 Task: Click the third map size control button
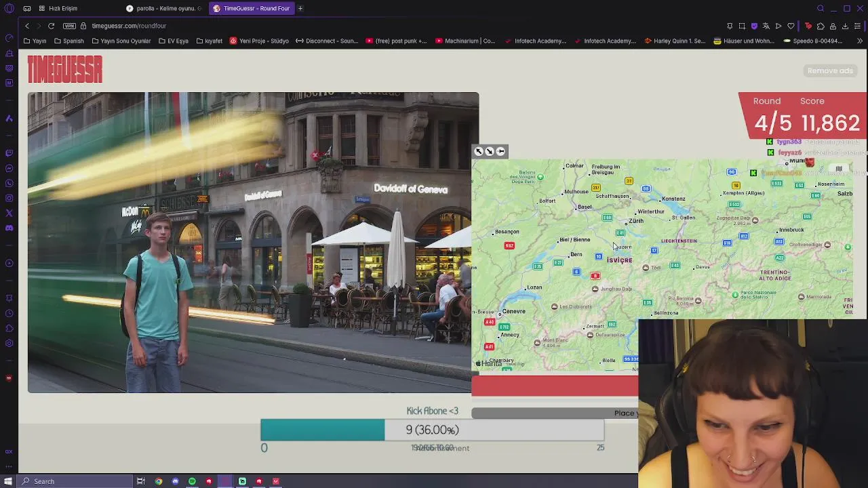[500, 152]
